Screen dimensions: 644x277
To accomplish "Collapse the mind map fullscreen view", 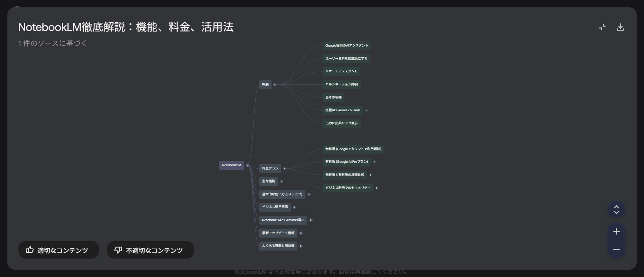I will (x=602, y=27).
